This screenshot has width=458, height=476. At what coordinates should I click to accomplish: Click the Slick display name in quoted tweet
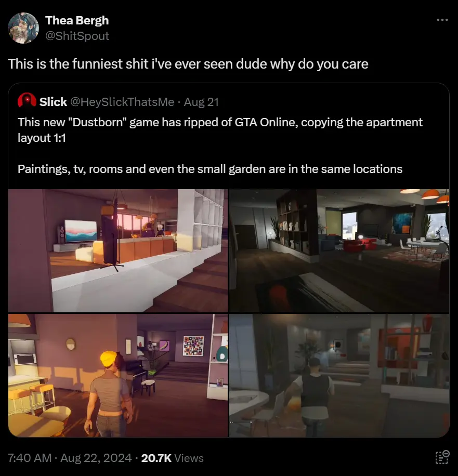click(53, 102)
